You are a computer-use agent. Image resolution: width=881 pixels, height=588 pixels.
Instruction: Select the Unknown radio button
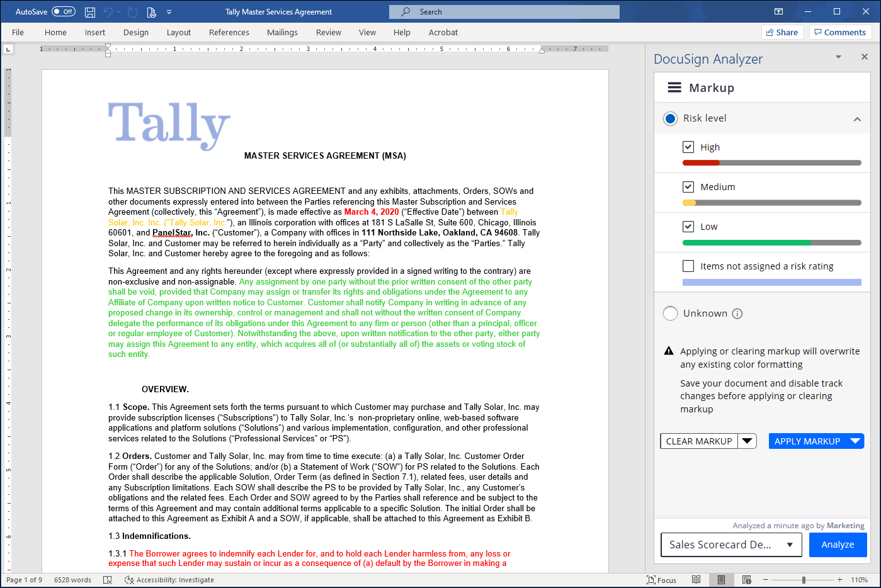coord(671,314)
